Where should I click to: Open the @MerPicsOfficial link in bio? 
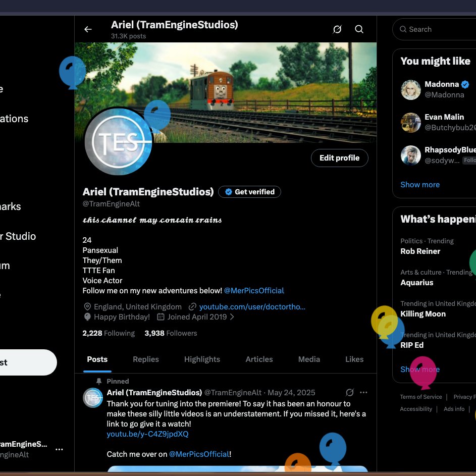point(254,291)
